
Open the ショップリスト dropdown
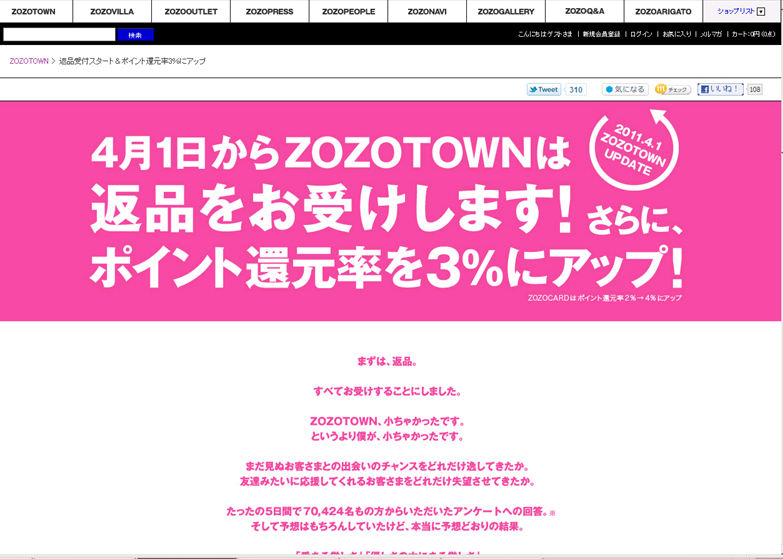tap(741, 11)
